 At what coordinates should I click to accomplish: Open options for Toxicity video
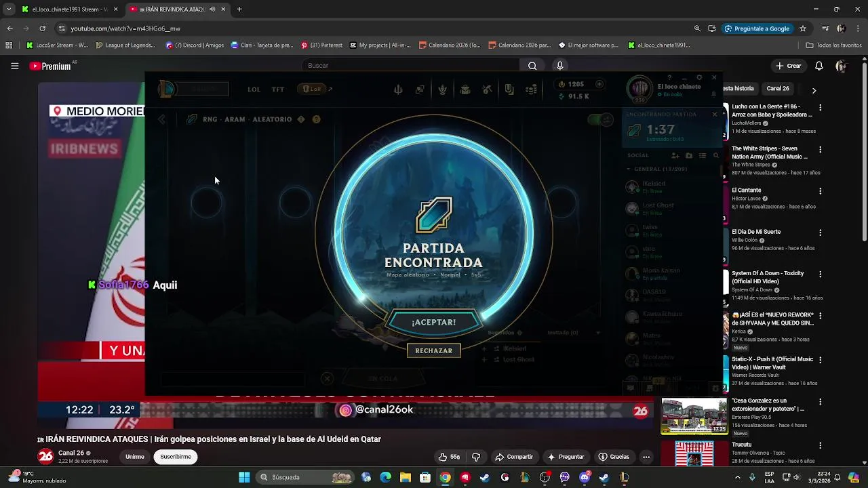[x=821, y=274]
